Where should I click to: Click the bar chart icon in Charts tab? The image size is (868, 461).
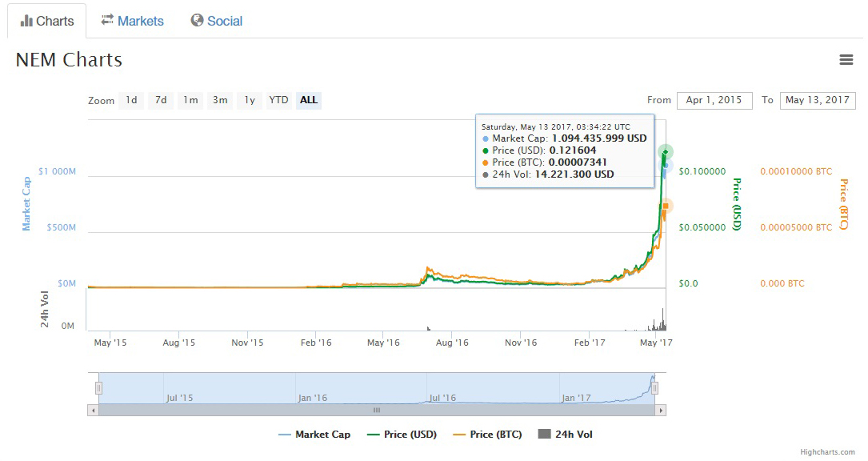click(x=26, y=21)
